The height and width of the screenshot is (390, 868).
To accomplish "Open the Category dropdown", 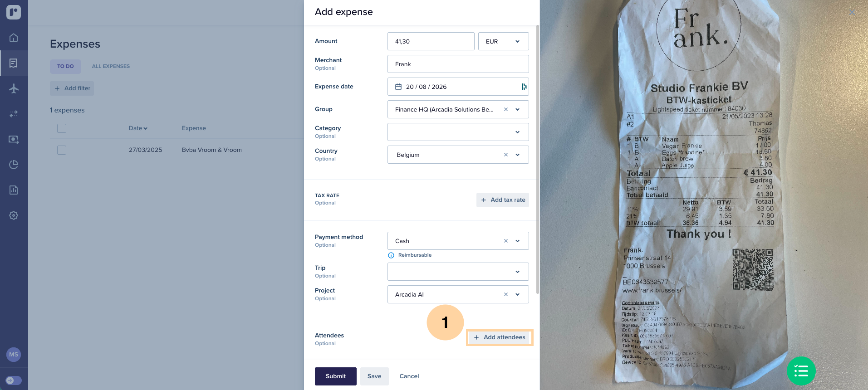I will (x=458, y=132).
